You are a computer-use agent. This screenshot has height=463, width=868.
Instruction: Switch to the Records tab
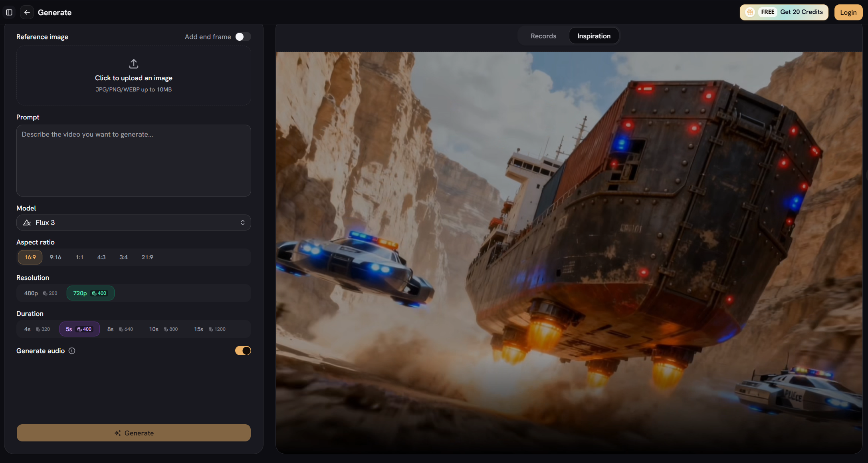click(x=543, y=36)
